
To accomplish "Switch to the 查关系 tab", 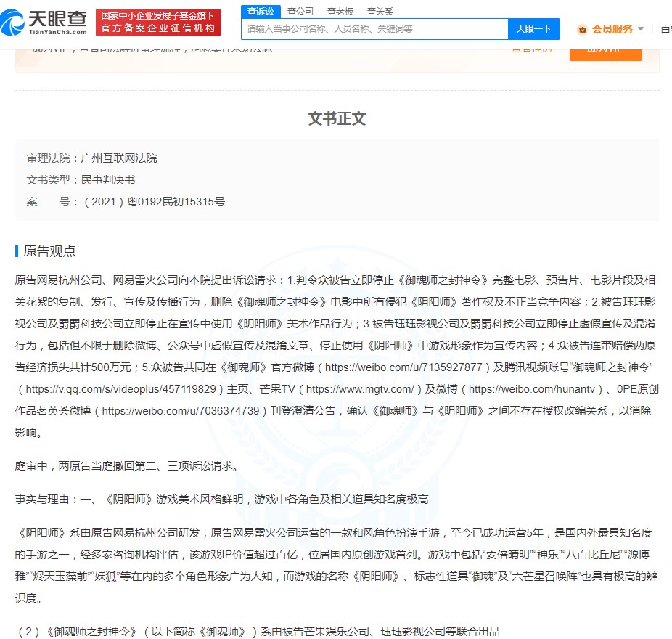I will [380, 12].
